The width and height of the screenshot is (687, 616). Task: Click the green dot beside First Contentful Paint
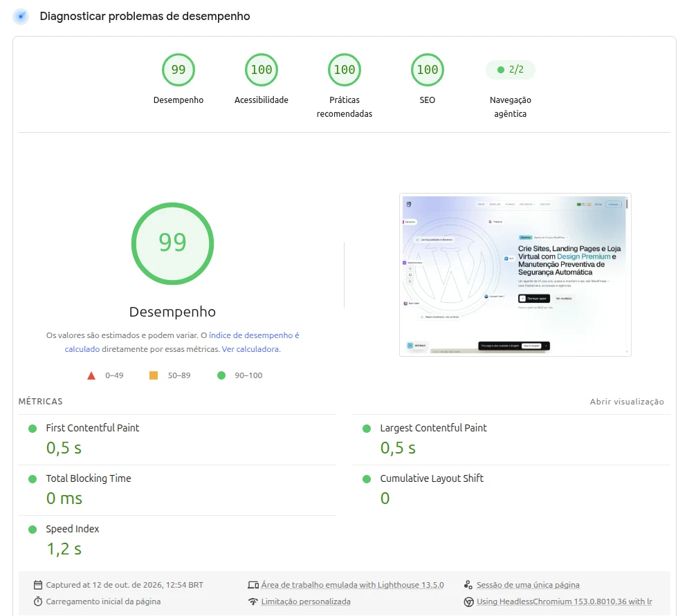pos(33,429)
